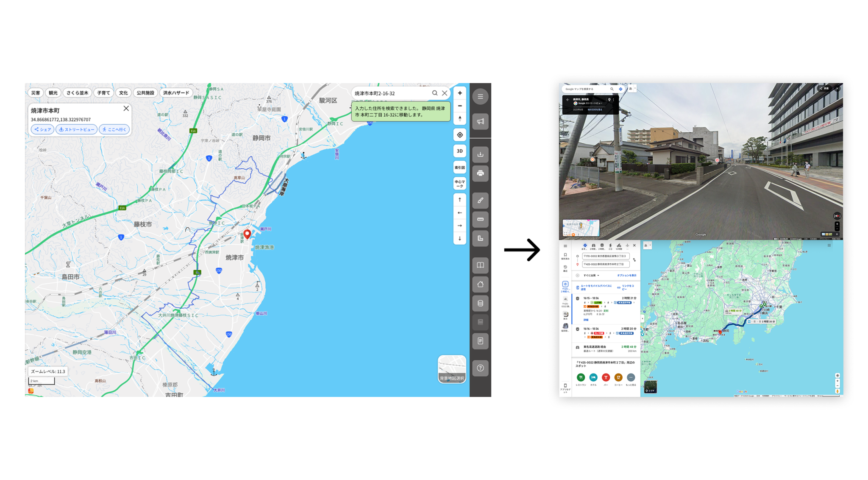This screenshot has width=868, height=480.
Task: Click the リンクをコピー link
Action: pos(628,287)
